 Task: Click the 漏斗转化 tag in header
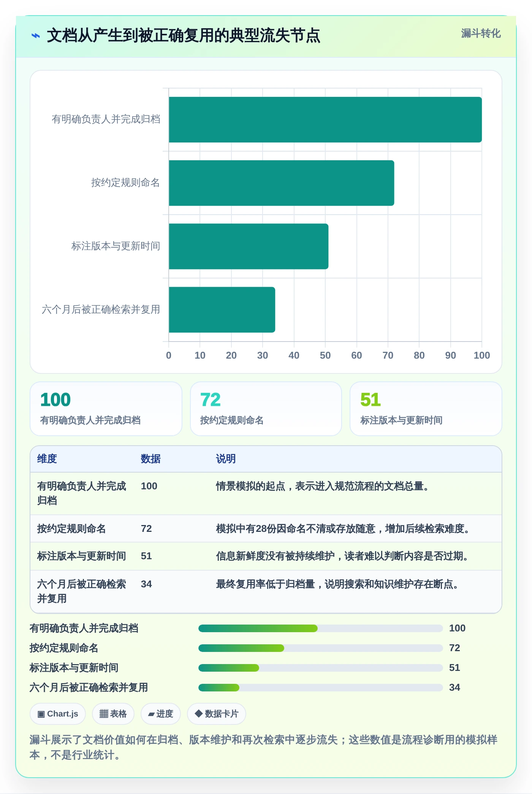coord(481,33)
